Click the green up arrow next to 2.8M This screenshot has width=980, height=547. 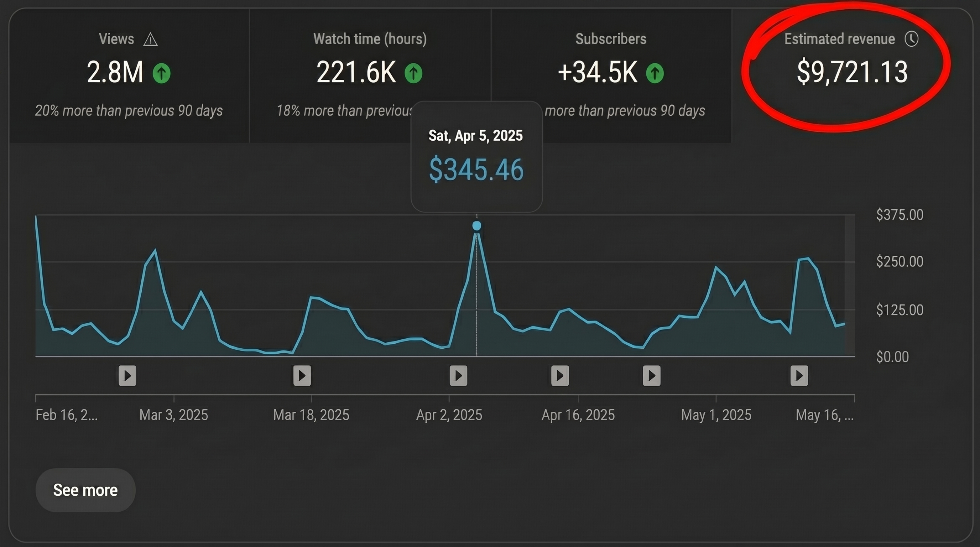(162, 73)
